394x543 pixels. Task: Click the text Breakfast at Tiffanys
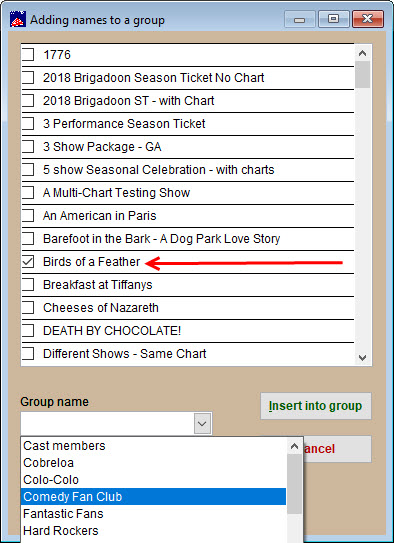point(98,285)
